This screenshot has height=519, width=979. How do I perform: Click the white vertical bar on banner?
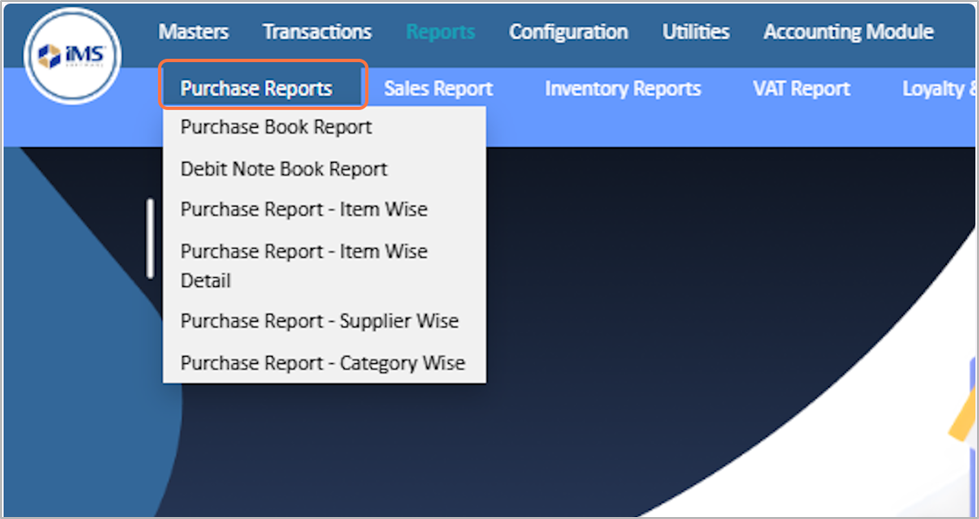[151, 238]
